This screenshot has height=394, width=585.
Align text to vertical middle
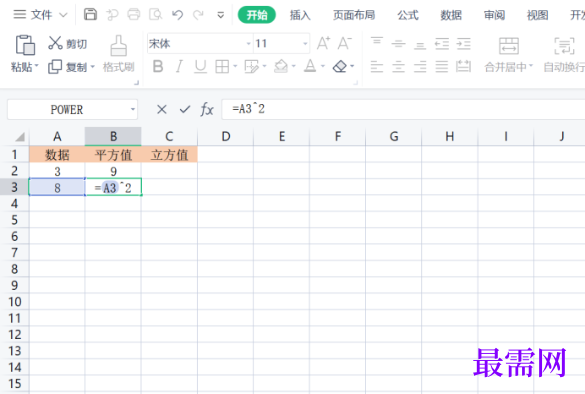click(398, 44)
